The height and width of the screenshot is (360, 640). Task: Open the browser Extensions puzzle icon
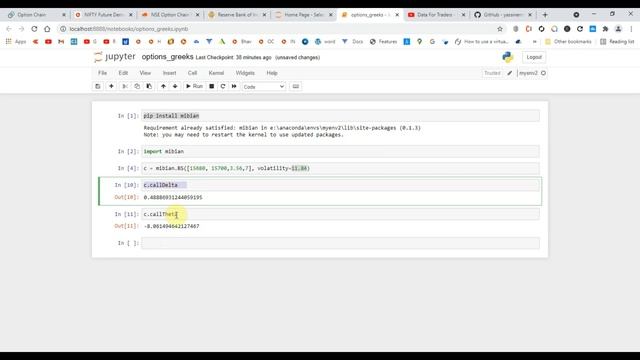(605, 29)
